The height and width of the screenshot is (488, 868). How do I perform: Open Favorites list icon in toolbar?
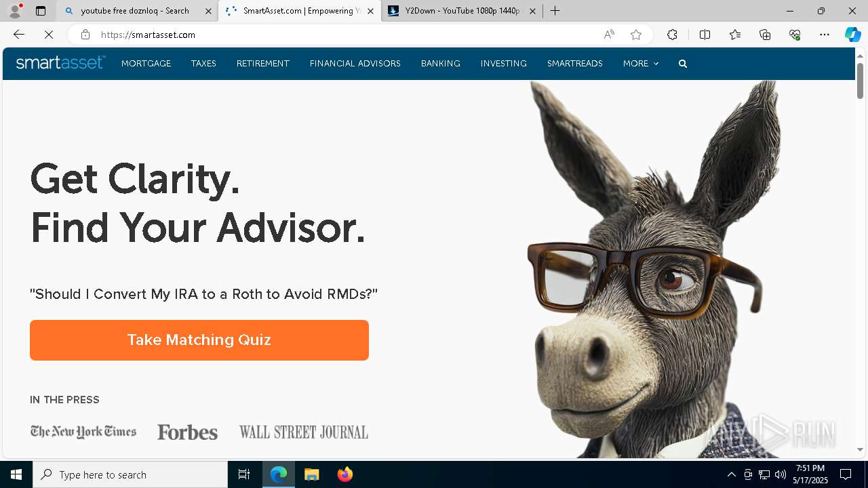735,35
